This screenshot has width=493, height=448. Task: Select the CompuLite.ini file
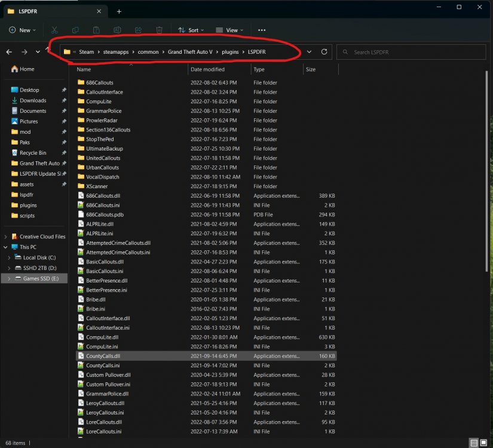coord(206,346)
